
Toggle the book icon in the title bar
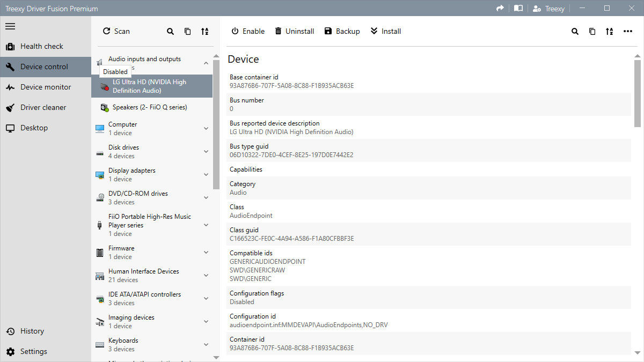(518, 8)
